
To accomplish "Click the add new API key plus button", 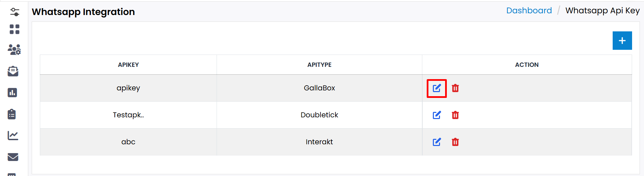I will (622, 41).
